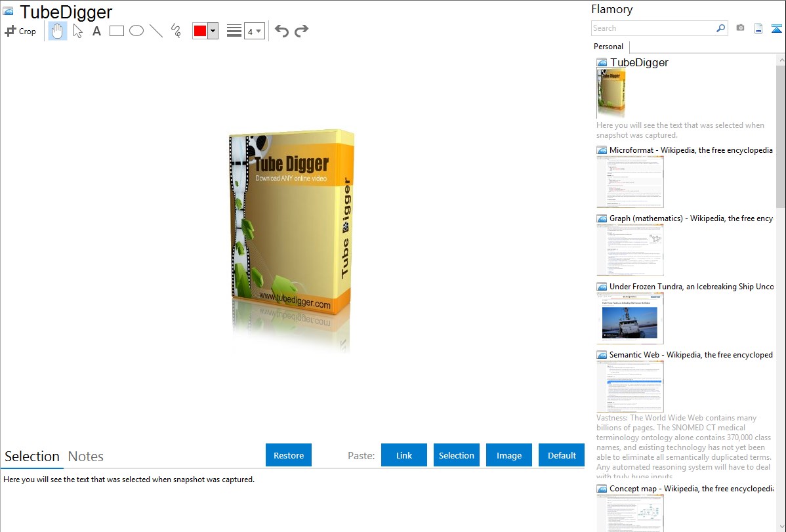The height and width of the screenshot is (532, 786).
Task: Pick the ellipse shape tool
Action: [136, 31]
